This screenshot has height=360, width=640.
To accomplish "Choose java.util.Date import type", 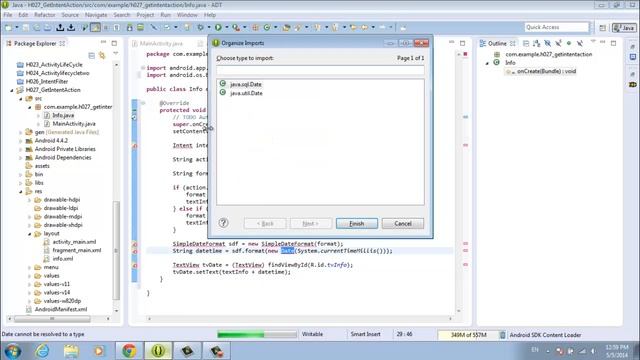I will (x=246, y=93).
